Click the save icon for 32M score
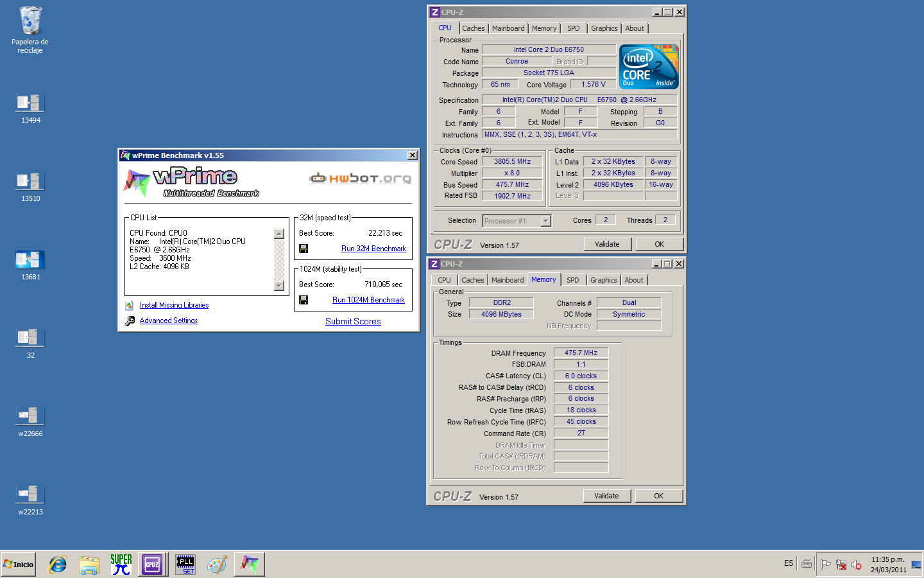 [x=304, y=249]
